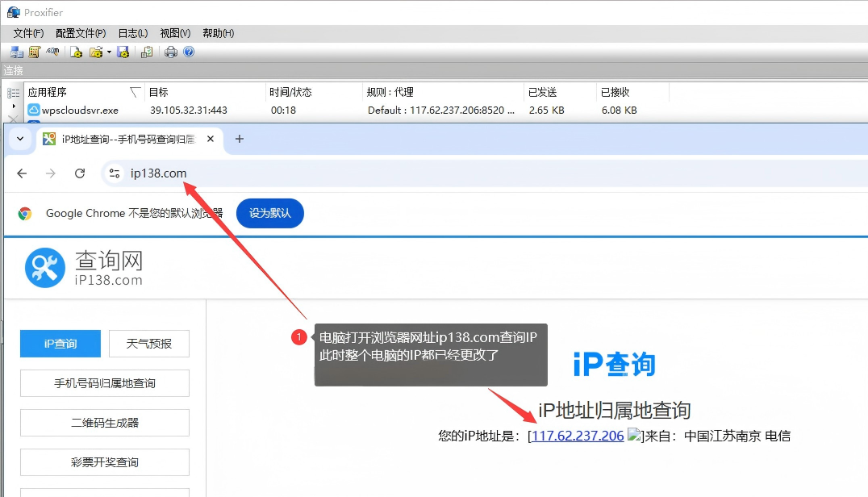Open Proxifier help question-mark icon
This screenshot has height=497, width=868.
[x=189, y=52]
